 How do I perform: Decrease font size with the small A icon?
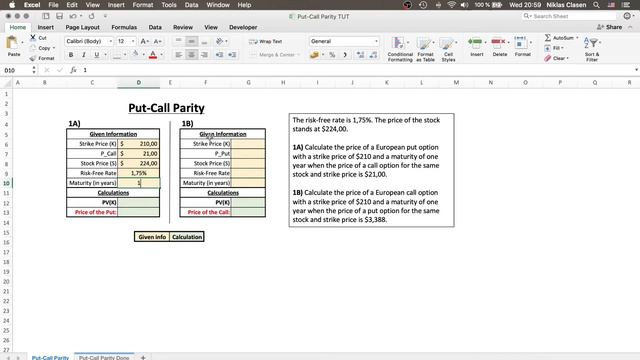click(x=158, y=41)
